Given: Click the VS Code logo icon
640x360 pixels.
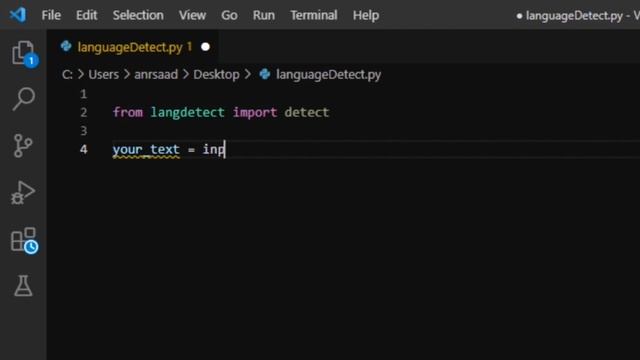Looking at the screenshot, I should click(x=18, y=15).
